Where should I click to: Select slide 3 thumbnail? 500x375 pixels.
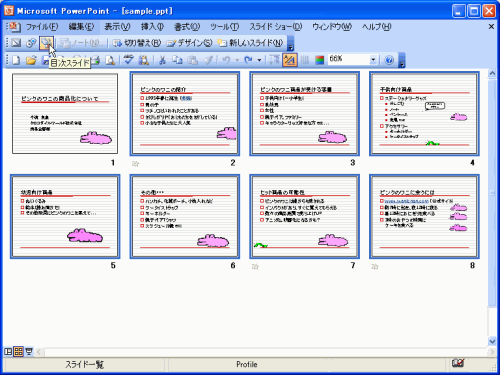pos(304,114)
